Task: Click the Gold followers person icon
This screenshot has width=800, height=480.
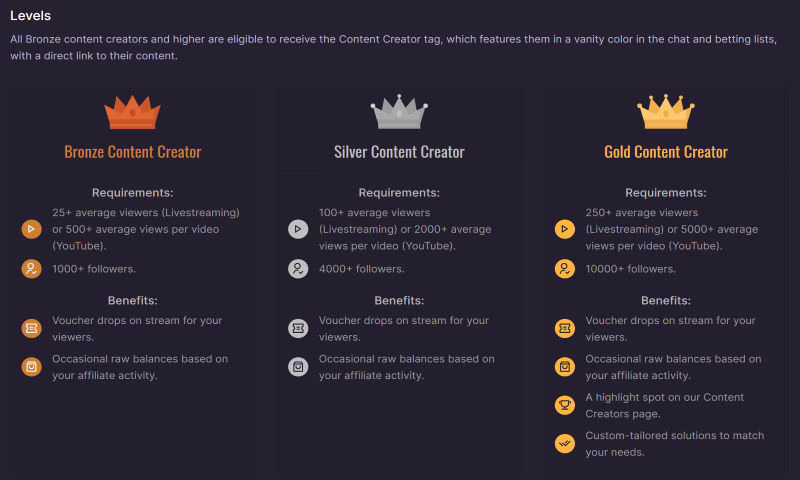Action: [x=565, y=268]
